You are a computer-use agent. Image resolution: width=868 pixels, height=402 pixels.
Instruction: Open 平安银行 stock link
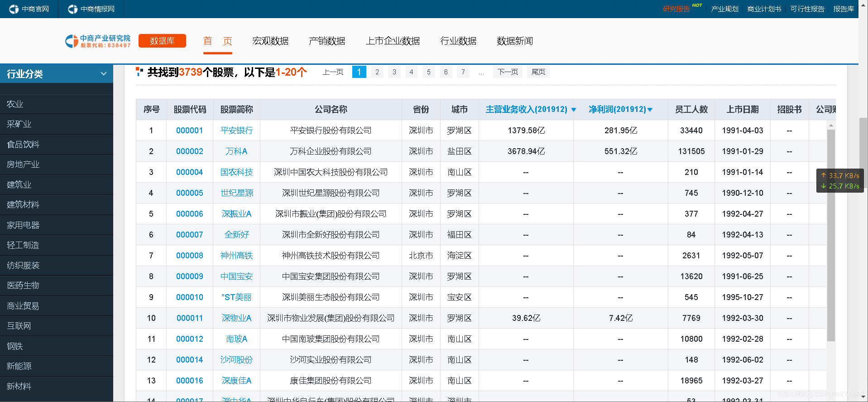pyautogui.click(x=236, y=131)
